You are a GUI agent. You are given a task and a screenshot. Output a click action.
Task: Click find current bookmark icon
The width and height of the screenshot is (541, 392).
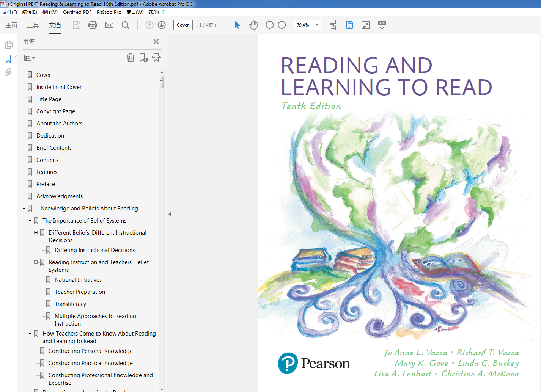[156, 58]
